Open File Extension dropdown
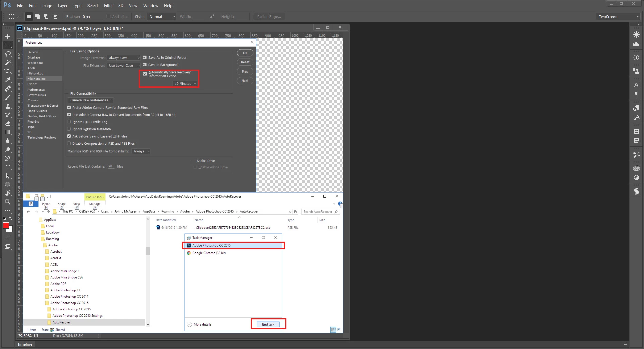This screenshot has width=644, height=349. click(x=124, y=66)
